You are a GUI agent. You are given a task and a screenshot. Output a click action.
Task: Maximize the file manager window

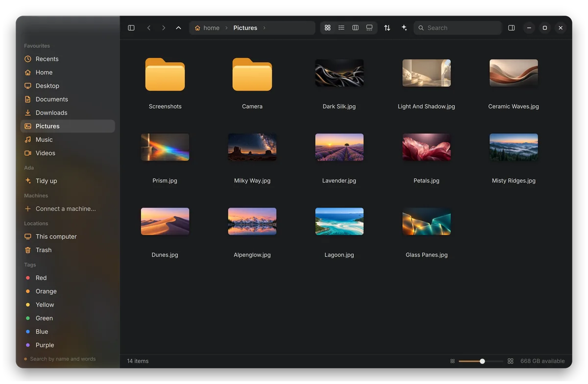pyautogui.click(x=545, y=28)
